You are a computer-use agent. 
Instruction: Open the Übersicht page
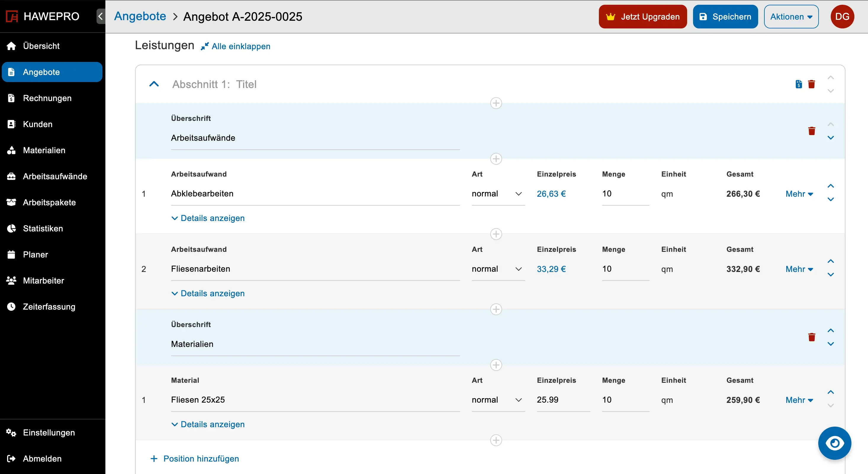coord(52,46)
